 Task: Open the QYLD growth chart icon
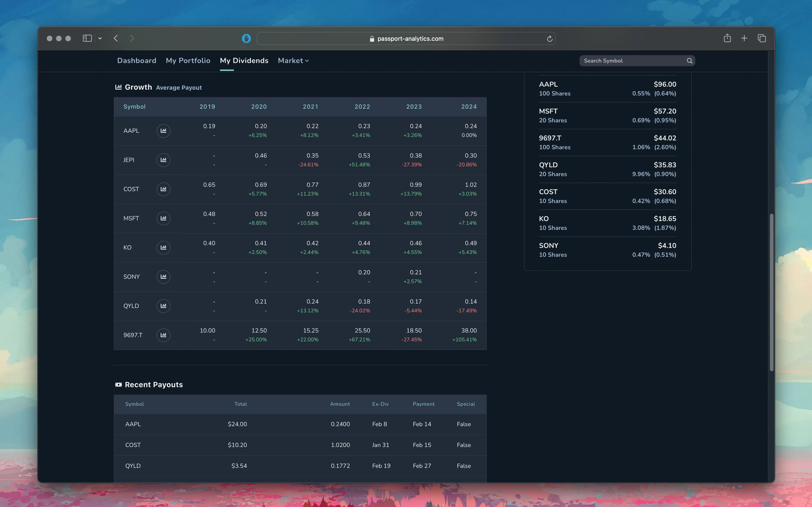[x=163, y=306]
